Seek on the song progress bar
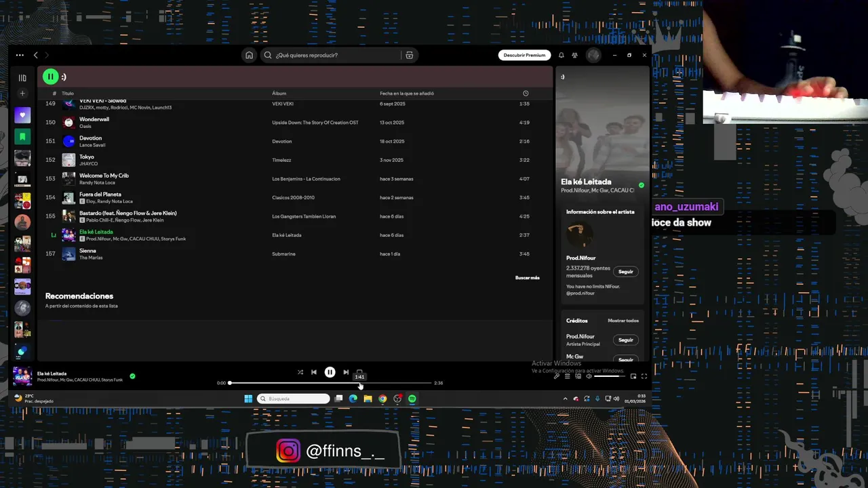The width and height of the screenshot is (868, 488). tap(330, 383)
